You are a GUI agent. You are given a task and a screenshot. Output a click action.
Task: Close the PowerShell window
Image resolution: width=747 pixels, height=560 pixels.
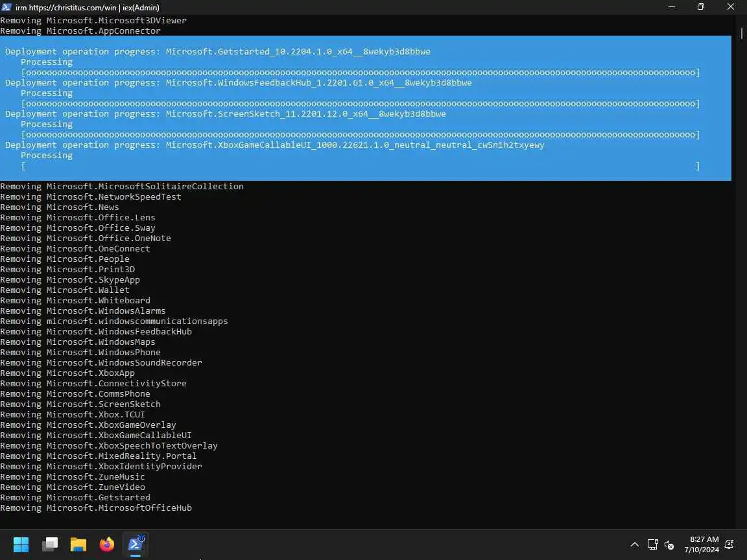[x=730, y=7]
